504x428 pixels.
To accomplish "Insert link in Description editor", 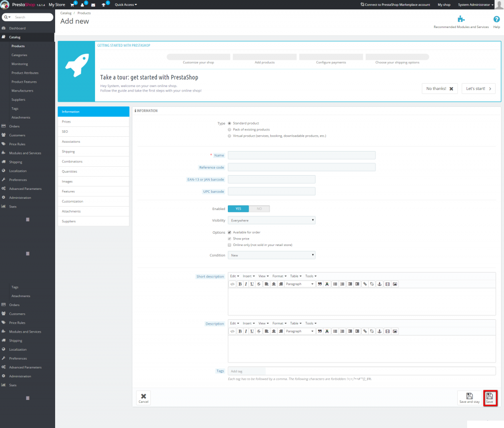I will [365, 331].
